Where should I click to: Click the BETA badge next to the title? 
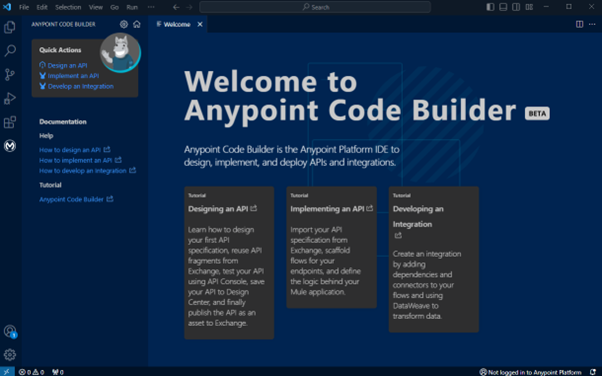click(537, 113)
